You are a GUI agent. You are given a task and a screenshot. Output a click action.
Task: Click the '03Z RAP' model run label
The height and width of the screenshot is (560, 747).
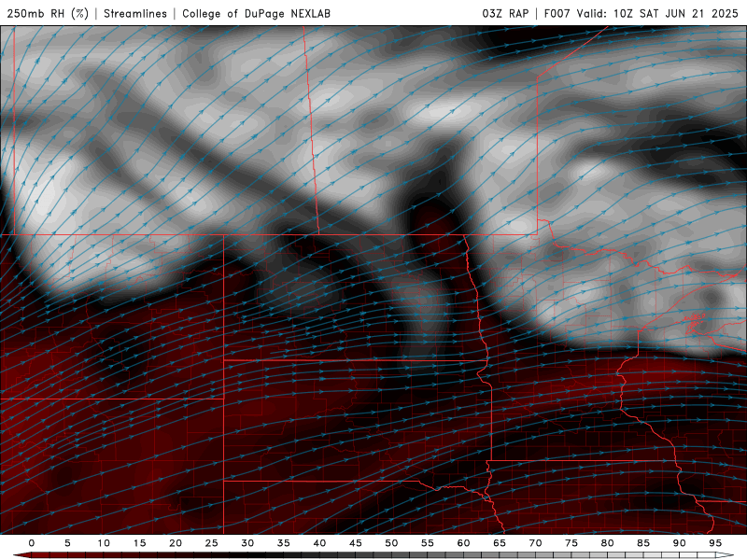pyautogui.click(x=505, y=13)
